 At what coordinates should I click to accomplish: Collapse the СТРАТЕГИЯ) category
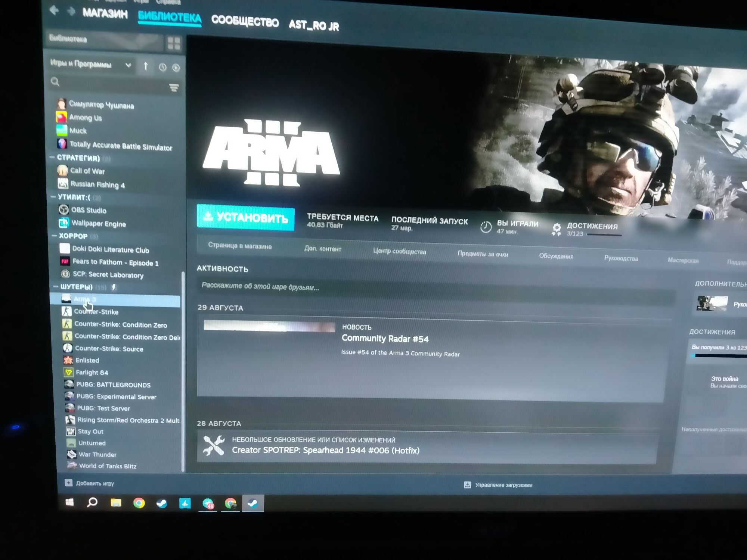click(x=52, y=158)
